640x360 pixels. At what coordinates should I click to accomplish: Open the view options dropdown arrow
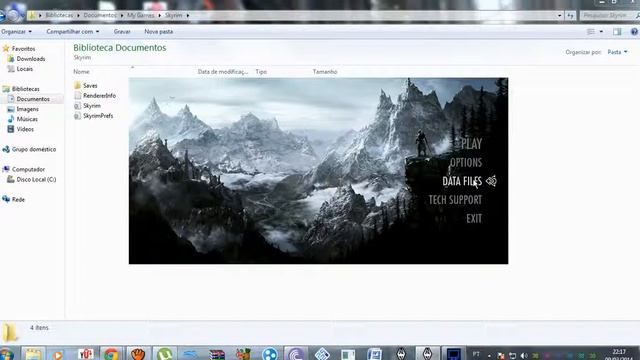pos(601,31)
